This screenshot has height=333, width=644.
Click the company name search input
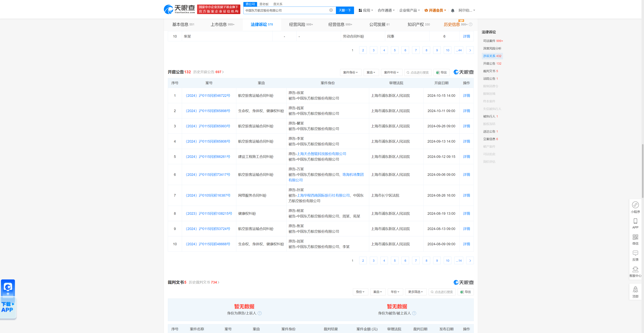286,10
